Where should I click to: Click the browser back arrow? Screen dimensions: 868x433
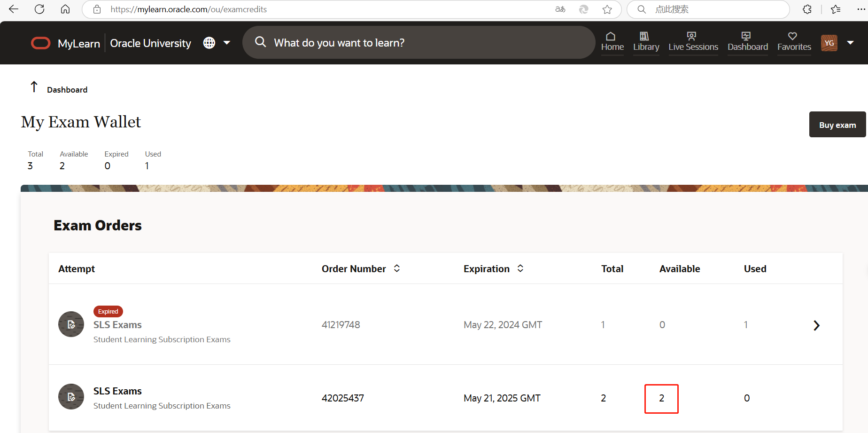point(14,9)
